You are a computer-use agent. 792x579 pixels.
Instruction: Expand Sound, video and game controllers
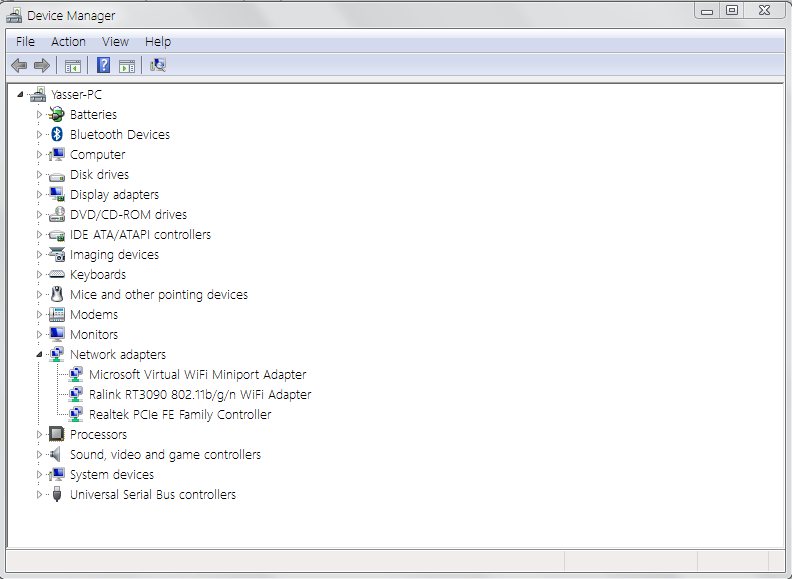[39, 455]
